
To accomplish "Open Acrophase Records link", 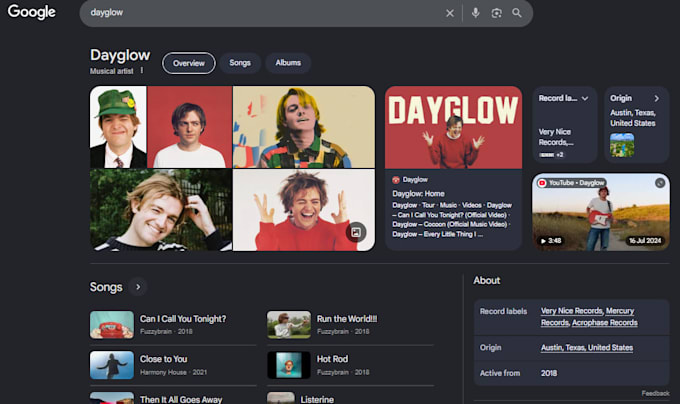I will pos(605,323).
